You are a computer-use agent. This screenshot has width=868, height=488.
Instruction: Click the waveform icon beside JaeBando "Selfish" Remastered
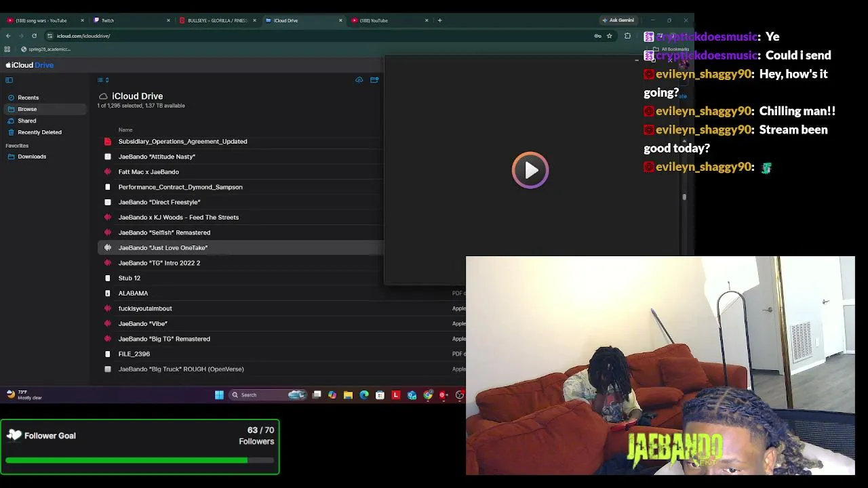pos(108,232)
